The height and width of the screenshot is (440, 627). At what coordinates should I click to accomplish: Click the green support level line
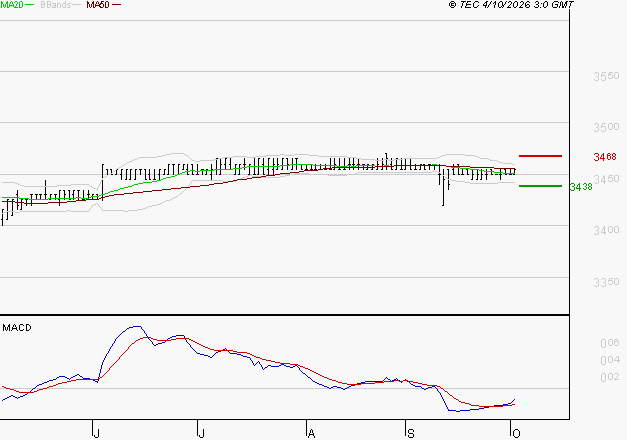pos(540,186)
